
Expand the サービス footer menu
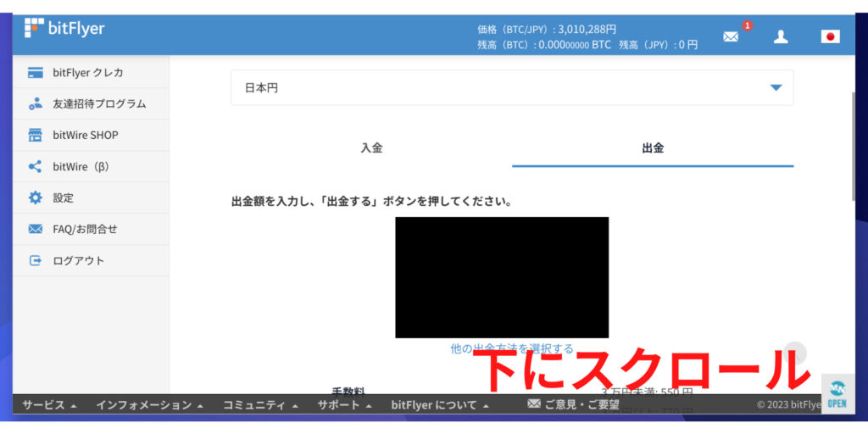coord(49,404)
